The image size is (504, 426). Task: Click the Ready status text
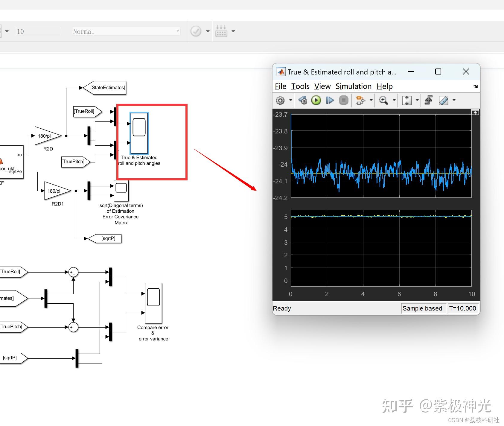(282, 308)
